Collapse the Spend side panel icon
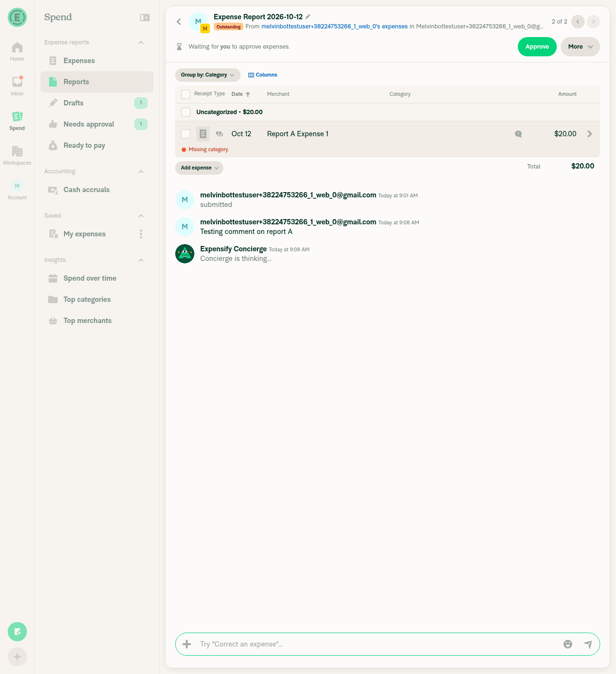This screenshot has width=616, height=674. click(x=145, y=18)
